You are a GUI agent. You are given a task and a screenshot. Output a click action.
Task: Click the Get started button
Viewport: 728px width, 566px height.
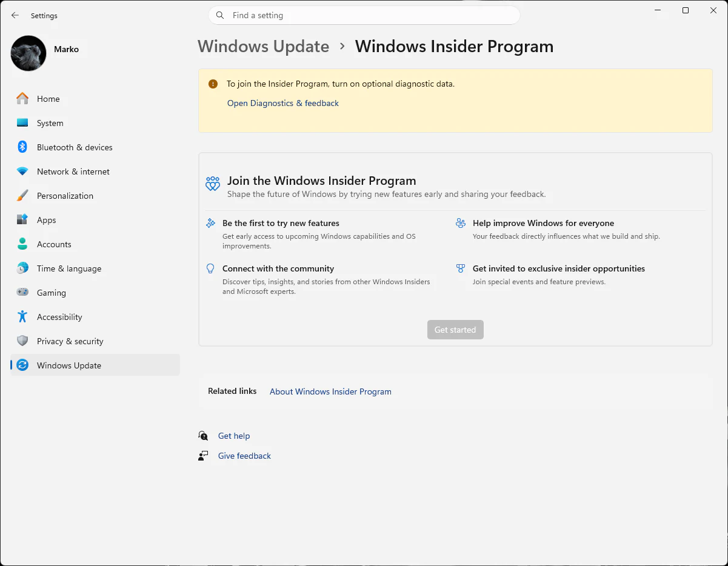pyautogui.click(x=455, y=330)
